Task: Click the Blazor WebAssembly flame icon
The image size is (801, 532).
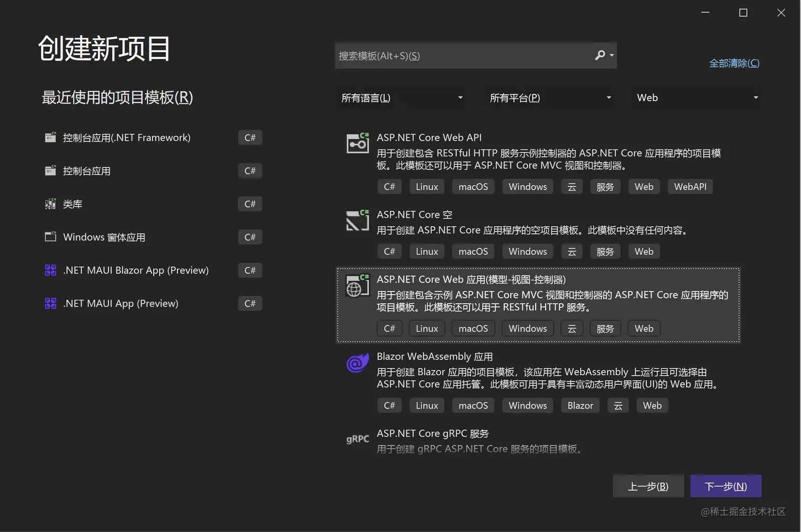Action: coord(358,363)
